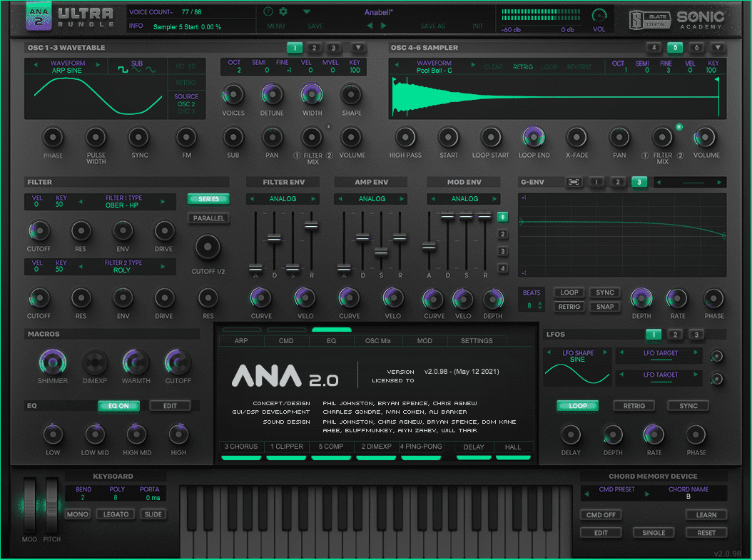752x560 pixels.
Task: Toggle LFO SYNC button
Action: click(689, 406)
